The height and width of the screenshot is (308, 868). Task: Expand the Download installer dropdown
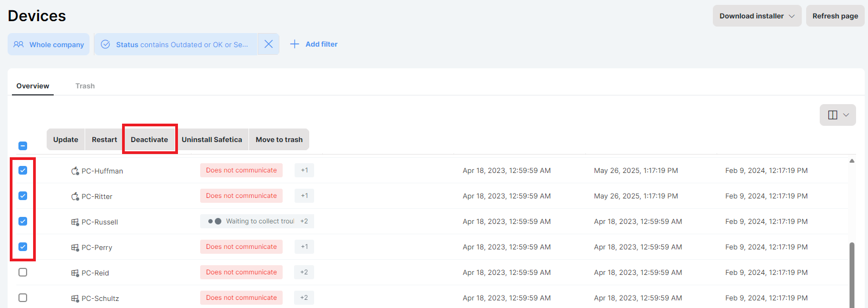coord(757,16)
